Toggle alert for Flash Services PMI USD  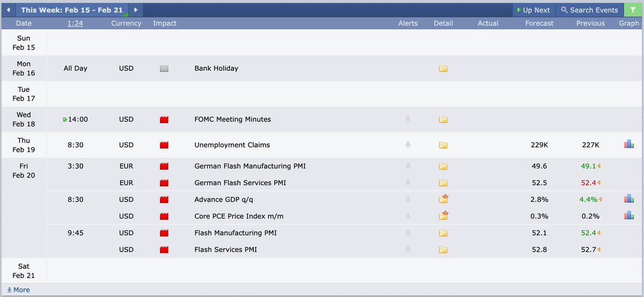pyautogui.click(x=408, y=250)
